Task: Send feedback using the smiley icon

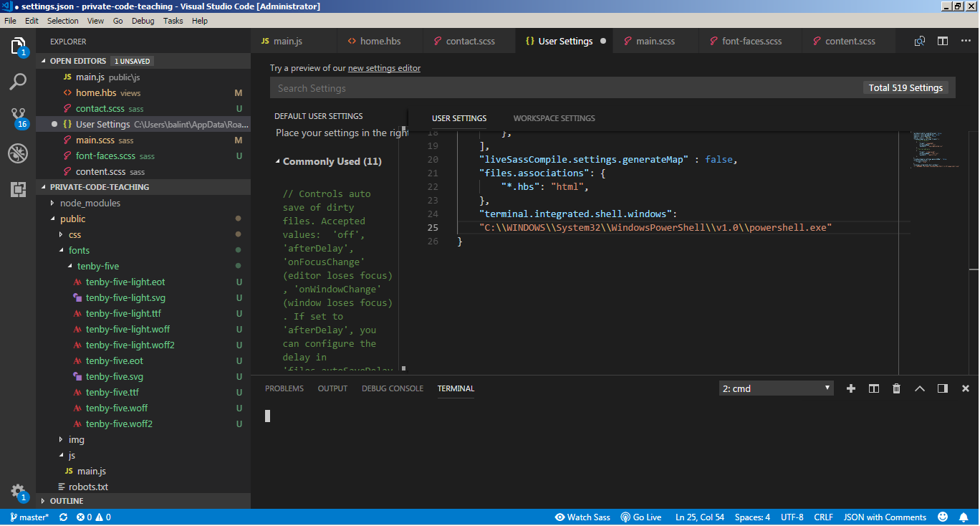Action: [942, 516]
